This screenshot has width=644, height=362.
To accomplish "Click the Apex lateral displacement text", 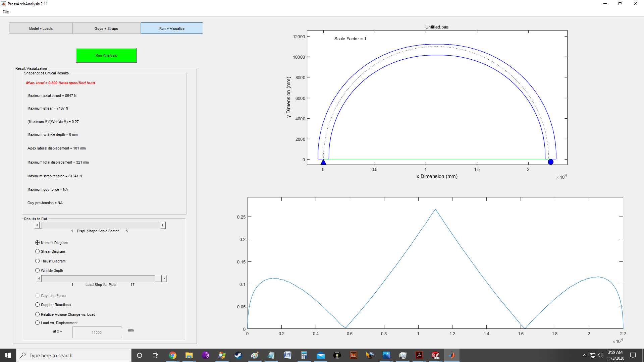I will 56,148.
